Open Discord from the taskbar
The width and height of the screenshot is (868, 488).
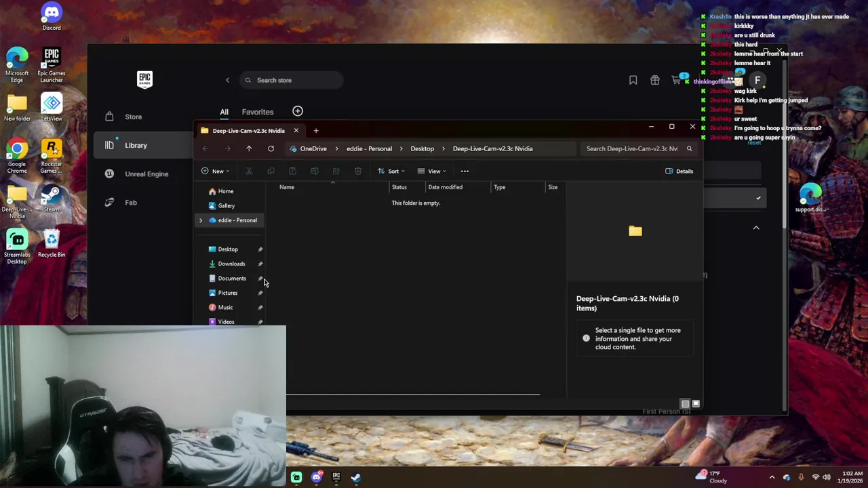316,477
